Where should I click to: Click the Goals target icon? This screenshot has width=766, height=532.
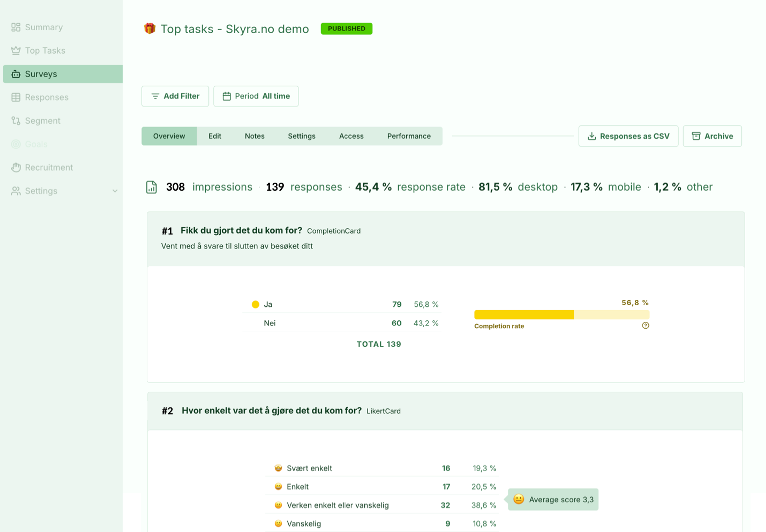click(16, 144)
